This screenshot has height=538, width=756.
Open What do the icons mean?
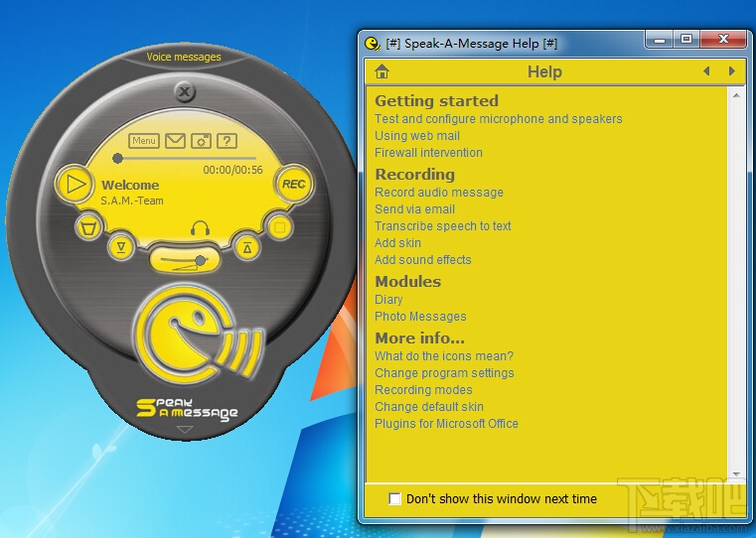[444, 356]
